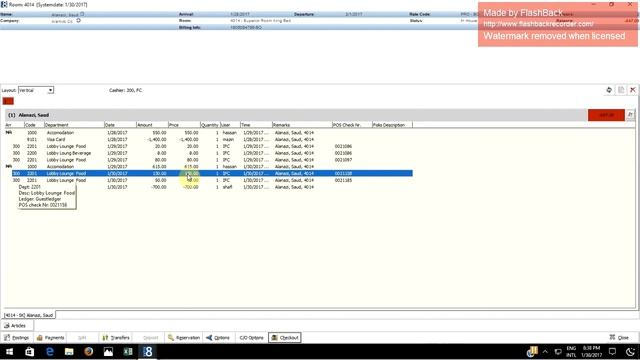Click the small icon next to guest name
Viewport: 640px width, 360px height.
pos(82,14)
